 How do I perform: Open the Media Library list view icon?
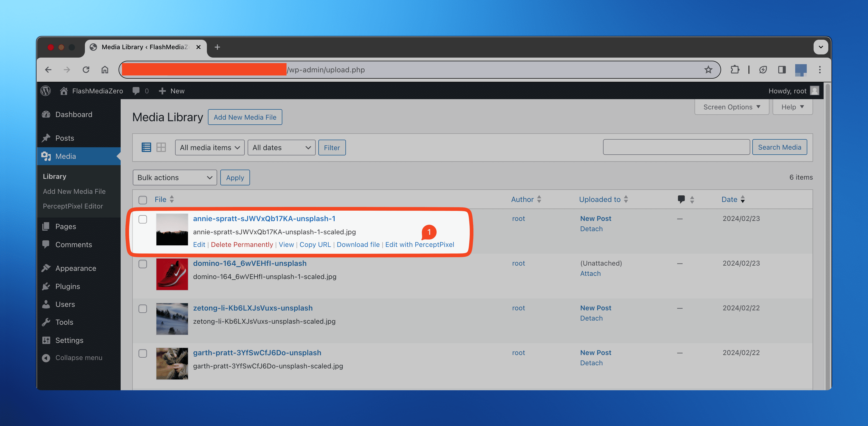(x=146, y=147)
